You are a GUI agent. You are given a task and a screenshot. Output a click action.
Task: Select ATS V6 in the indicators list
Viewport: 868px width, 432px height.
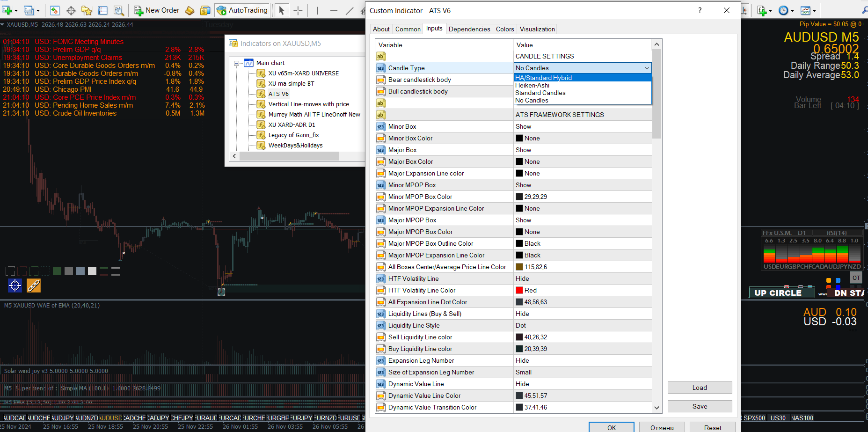point(278,94)
